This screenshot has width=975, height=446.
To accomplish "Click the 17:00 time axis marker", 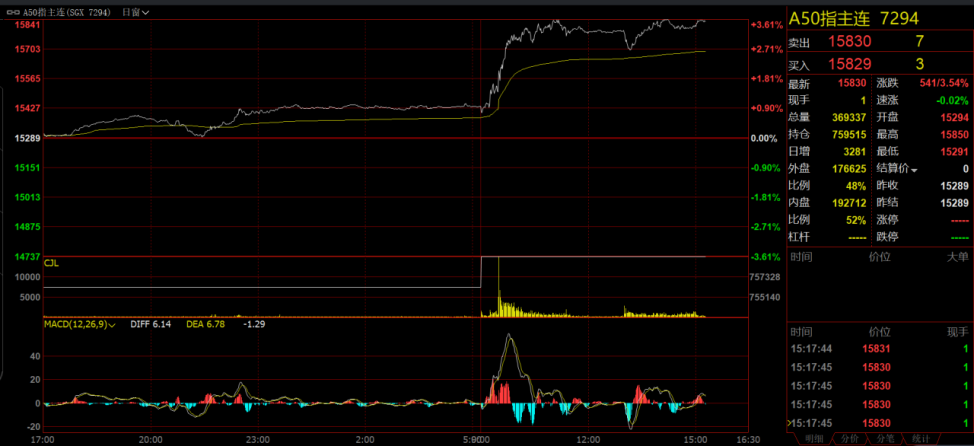I will tap(43, 440).
